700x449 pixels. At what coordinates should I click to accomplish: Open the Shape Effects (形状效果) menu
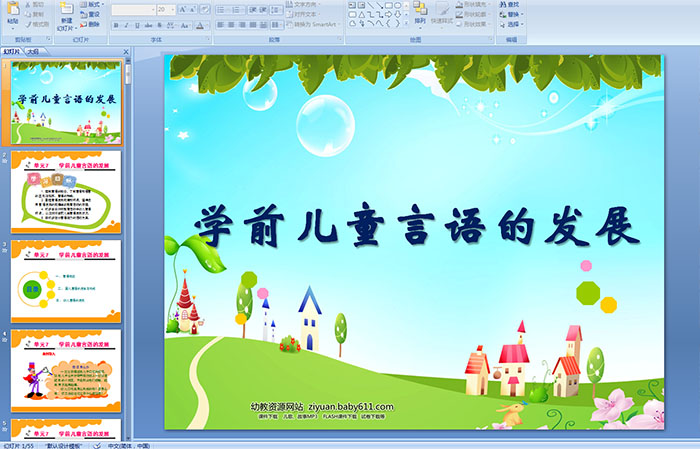point(474,24)
